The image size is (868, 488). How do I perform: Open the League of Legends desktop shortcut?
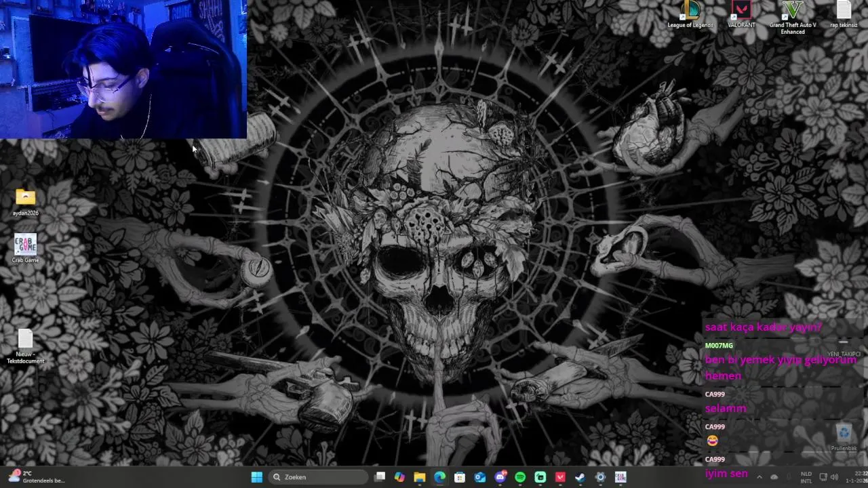pyautogui.click(x=690, y=15)
